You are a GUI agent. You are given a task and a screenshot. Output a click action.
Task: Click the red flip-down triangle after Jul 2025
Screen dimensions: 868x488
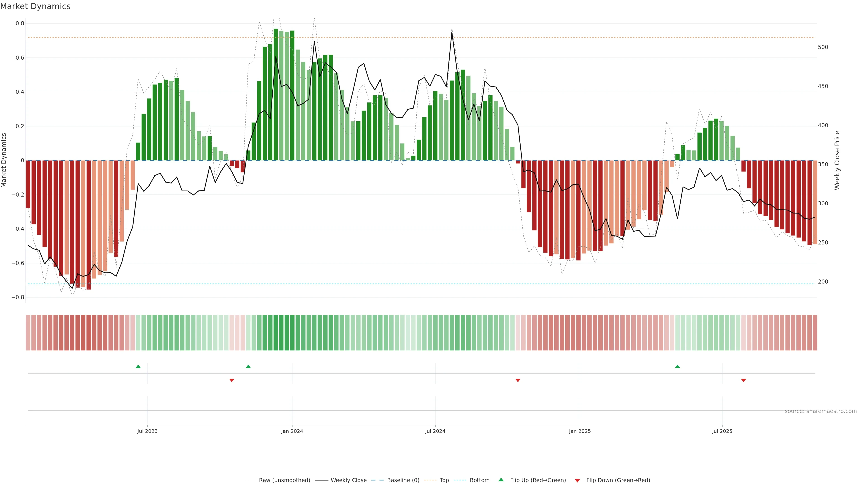pos(743,380)
